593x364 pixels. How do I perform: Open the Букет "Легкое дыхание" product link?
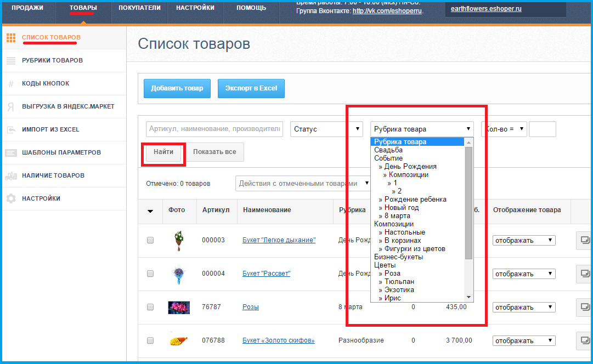[x=279, y=240]
